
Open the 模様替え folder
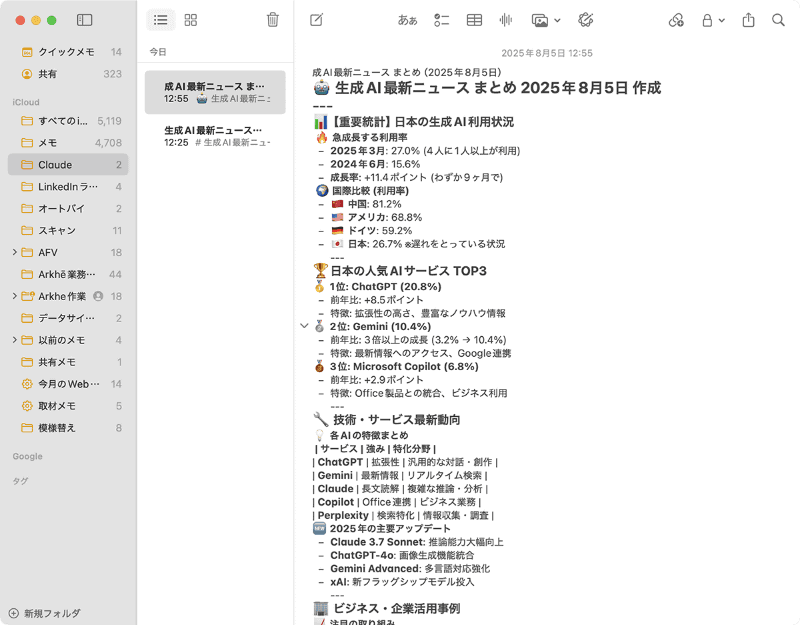click(68, 428)
